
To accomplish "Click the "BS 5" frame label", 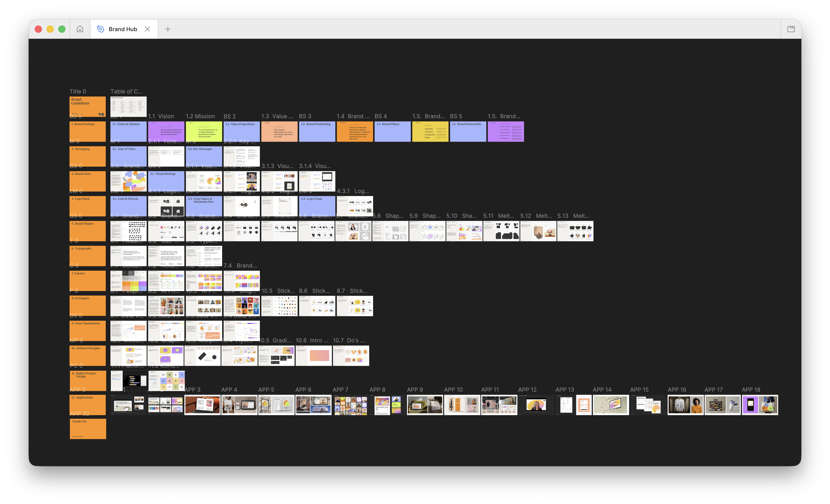I will click(x=456, y=116).
